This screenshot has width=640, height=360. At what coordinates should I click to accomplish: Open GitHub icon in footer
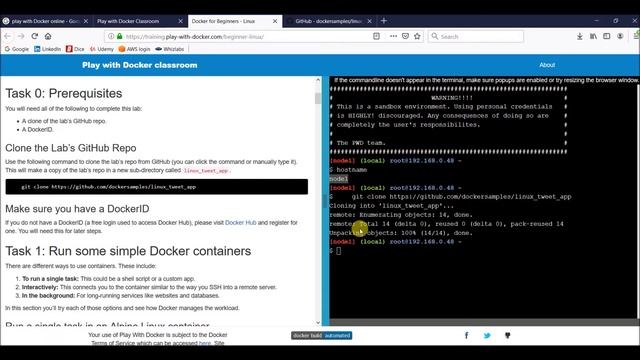point(507,336)
